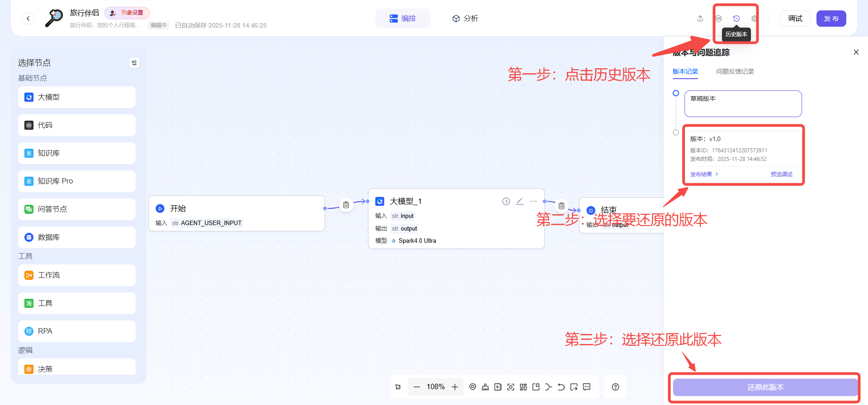Click the 还原此版本 button

(x=765, y=387)
